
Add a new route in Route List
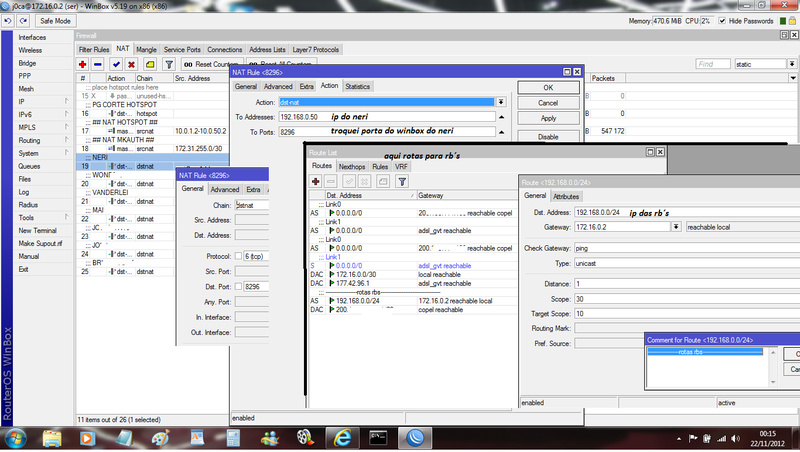316,181
